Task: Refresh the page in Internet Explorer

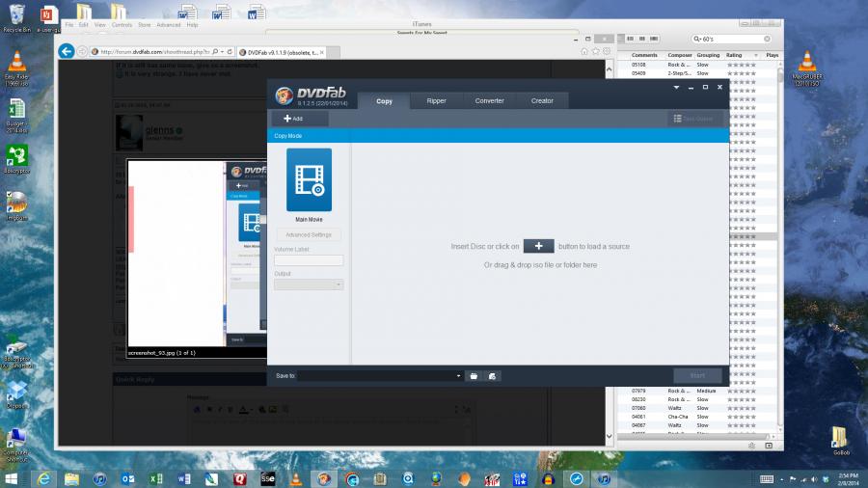Action: click(x=230, y=51)
